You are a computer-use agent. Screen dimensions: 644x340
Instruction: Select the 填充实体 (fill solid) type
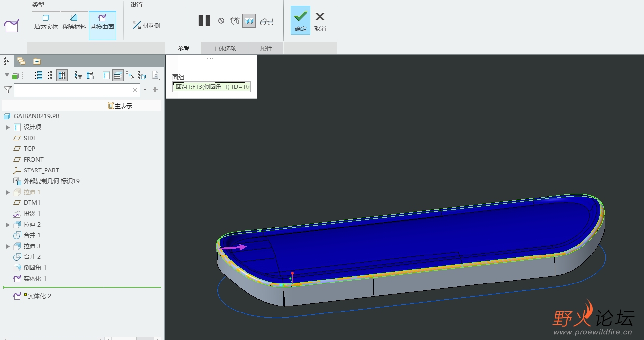click(x=46, y=23)
